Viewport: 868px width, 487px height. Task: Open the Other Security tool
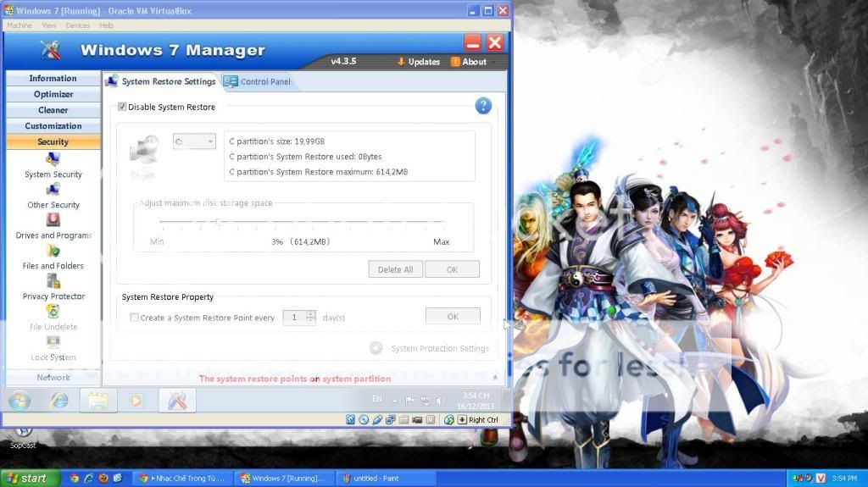point(53,196)
